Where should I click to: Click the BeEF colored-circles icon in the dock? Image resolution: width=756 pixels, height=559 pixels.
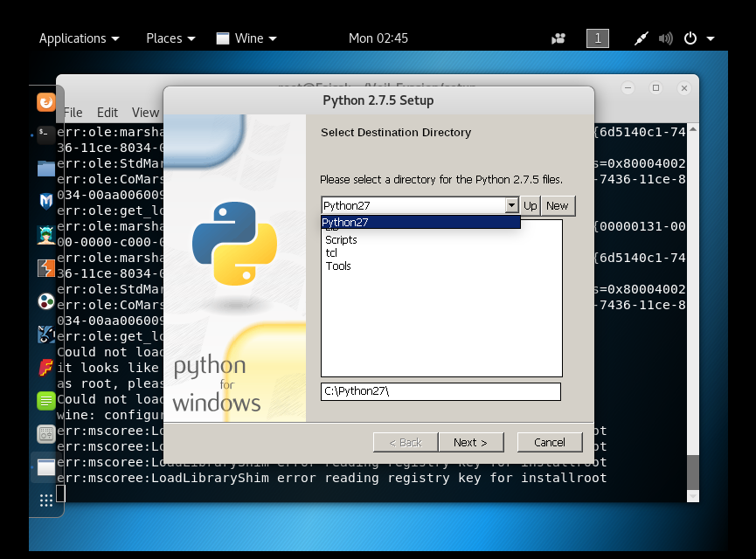[45, 300]
